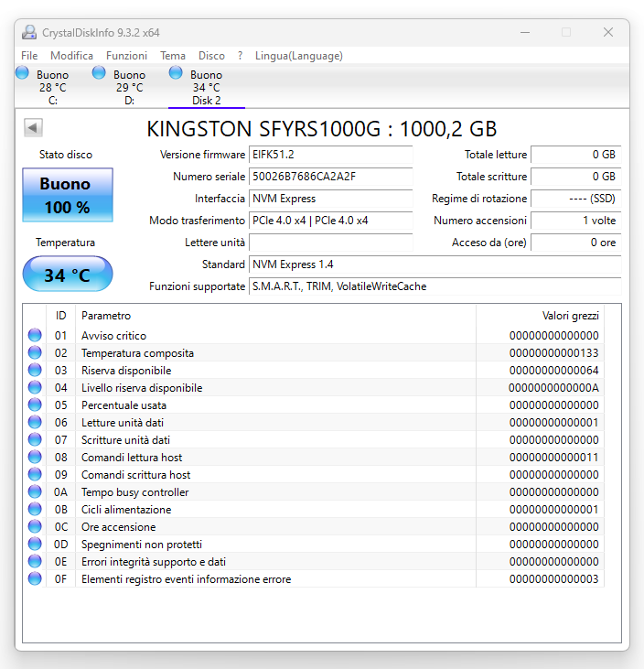Click the Valori grezzi column header
The image size is (644, 669).
540,316
